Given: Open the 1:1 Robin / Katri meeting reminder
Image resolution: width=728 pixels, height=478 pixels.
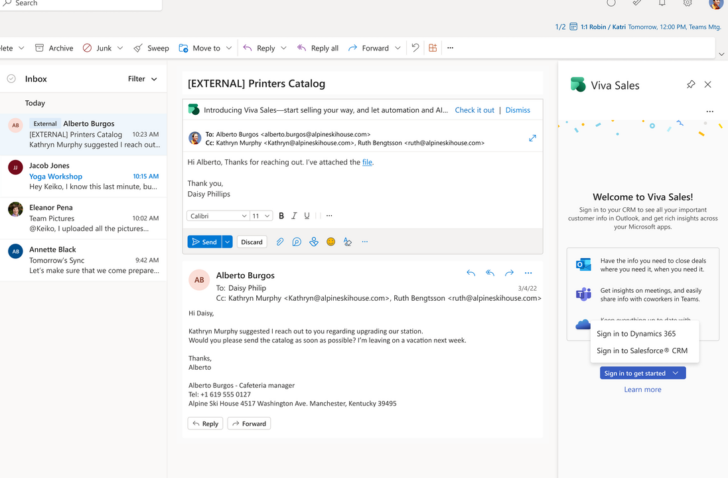Looking at the screenshot, I should tap(645, 27).
